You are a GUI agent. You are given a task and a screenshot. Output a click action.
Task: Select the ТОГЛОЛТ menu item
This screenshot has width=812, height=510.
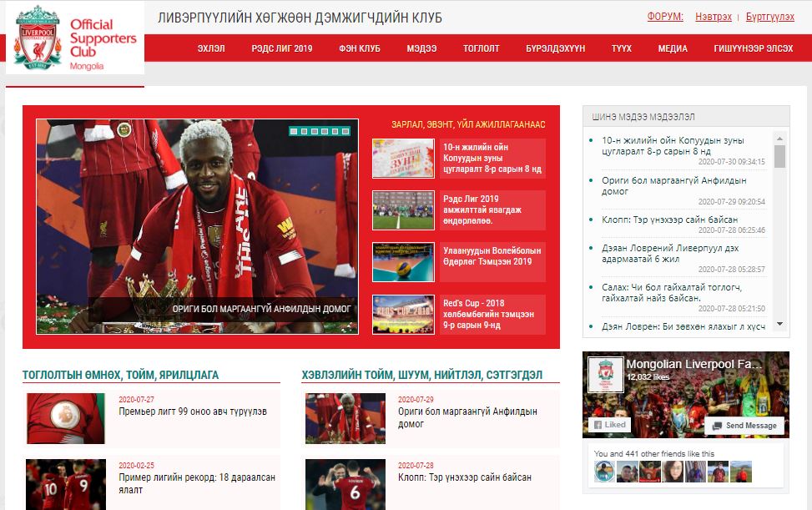coord(481,48)
